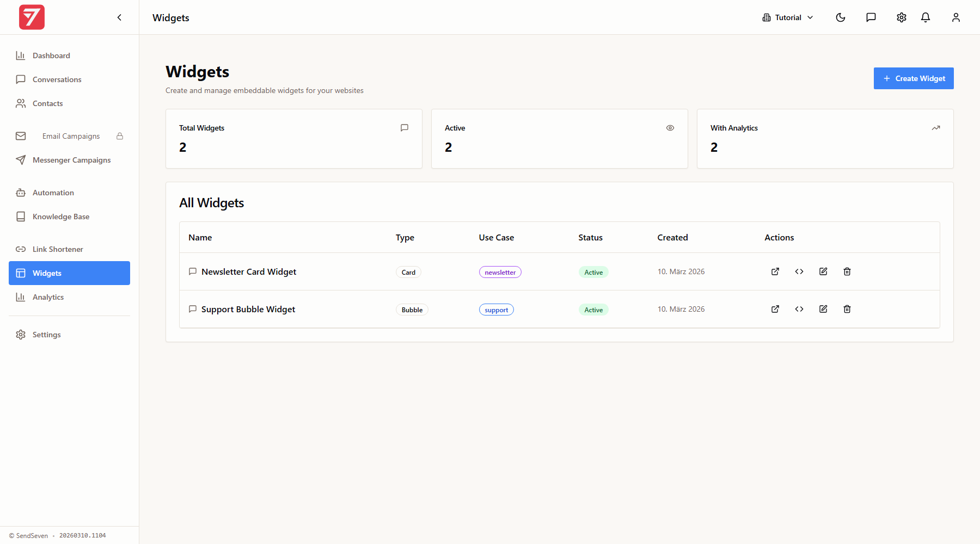Viewport: 980px width, 544px height.
Task: Click the Total Widgets card chat icon
Action: tap(405, 128)
